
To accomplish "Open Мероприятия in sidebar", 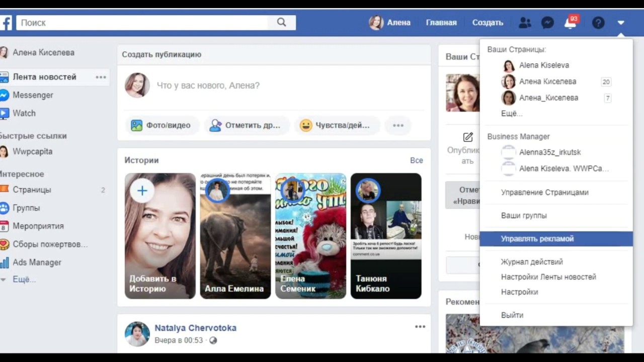I will (38, 226).
